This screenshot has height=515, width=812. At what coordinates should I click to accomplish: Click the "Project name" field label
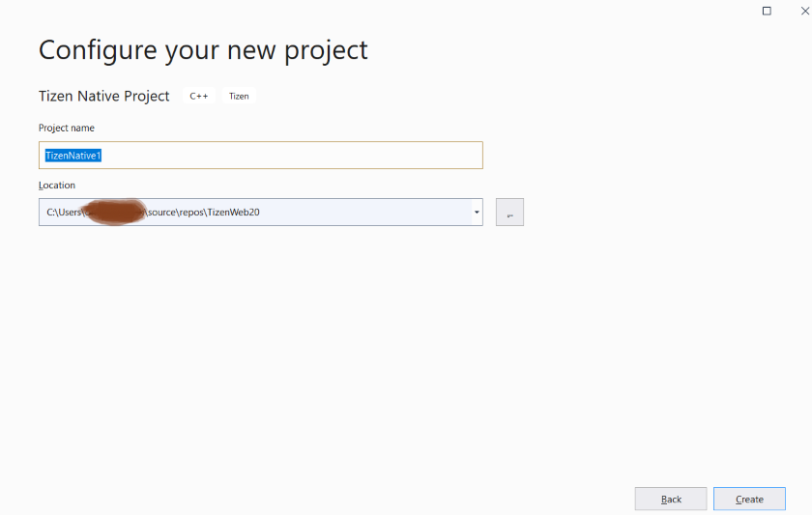pyautogui.click(x=67, y=128)
